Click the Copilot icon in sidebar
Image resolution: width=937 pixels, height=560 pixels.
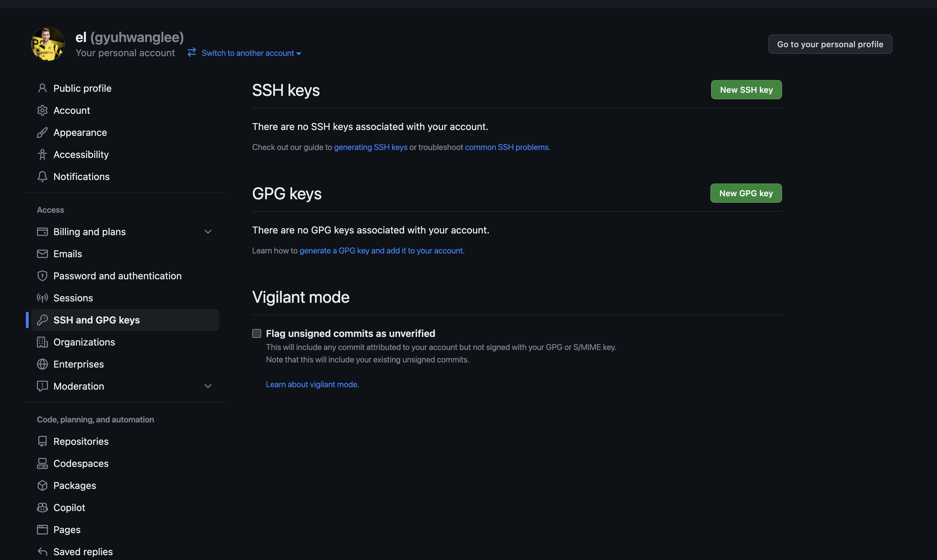click(x=42, y=508)
